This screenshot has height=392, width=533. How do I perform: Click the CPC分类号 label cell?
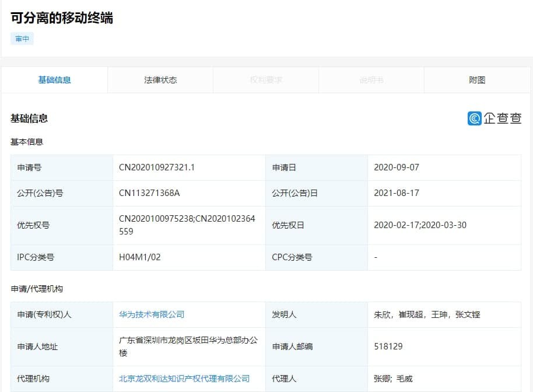coord(317,257)
